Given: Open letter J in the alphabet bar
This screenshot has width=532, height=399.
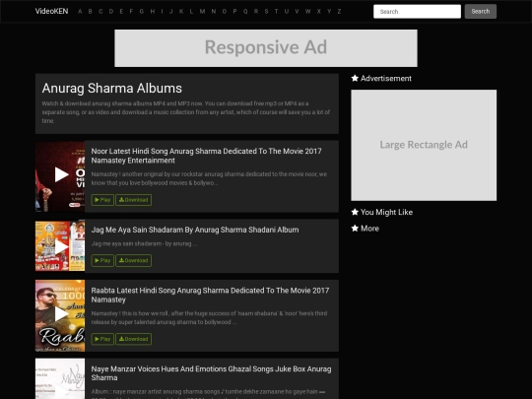Looking at the screenshot, I should click(x=171, y=11).
